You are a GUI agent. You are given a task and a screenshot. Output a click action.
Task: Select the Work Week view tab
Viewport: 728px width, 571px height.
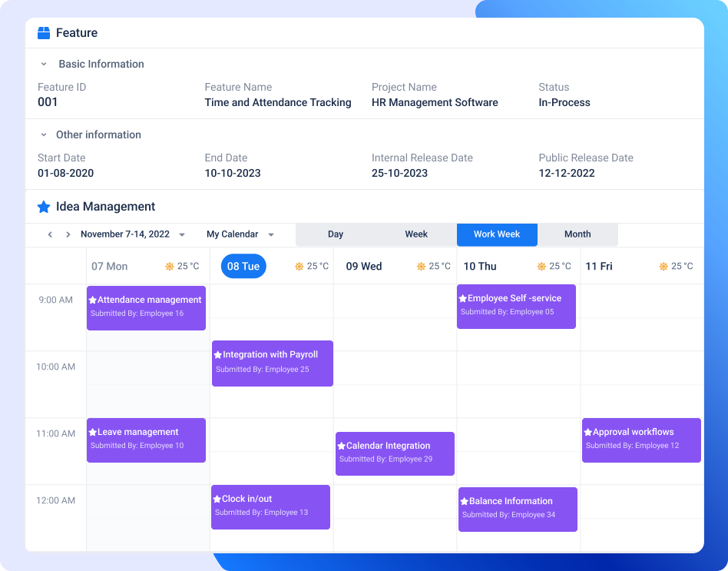pos(497,234)
